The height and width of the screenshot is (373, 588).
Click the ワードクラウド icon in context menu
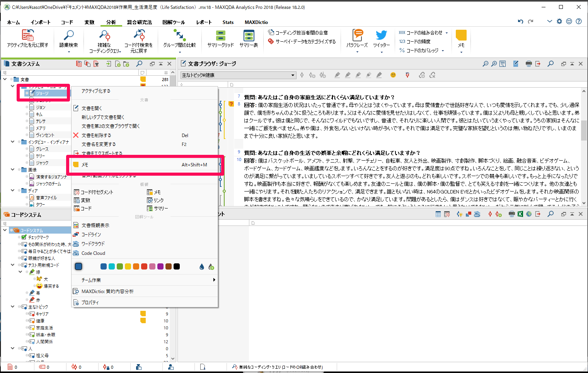click(x=76, y=244)
